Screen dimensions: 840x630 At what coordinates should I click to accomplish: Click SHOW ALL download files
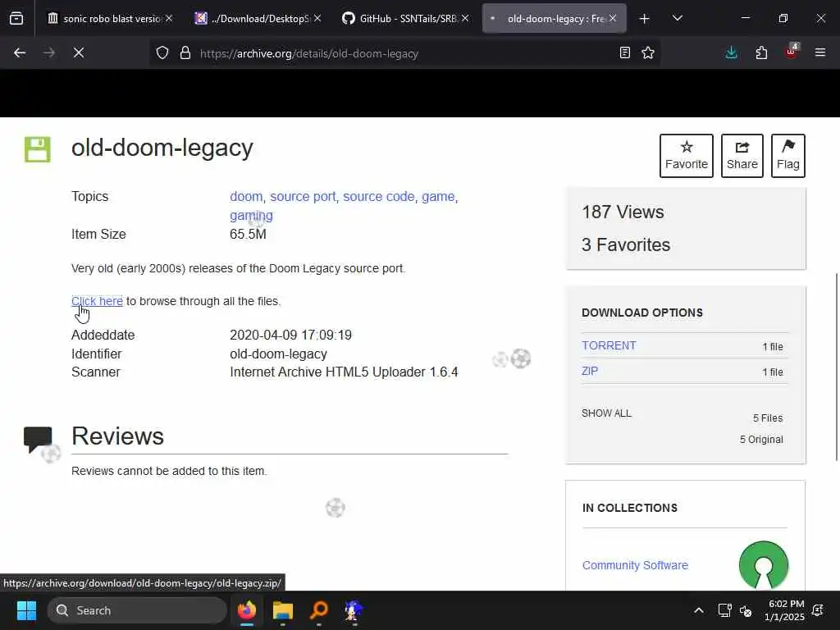[x=606, y=413]
